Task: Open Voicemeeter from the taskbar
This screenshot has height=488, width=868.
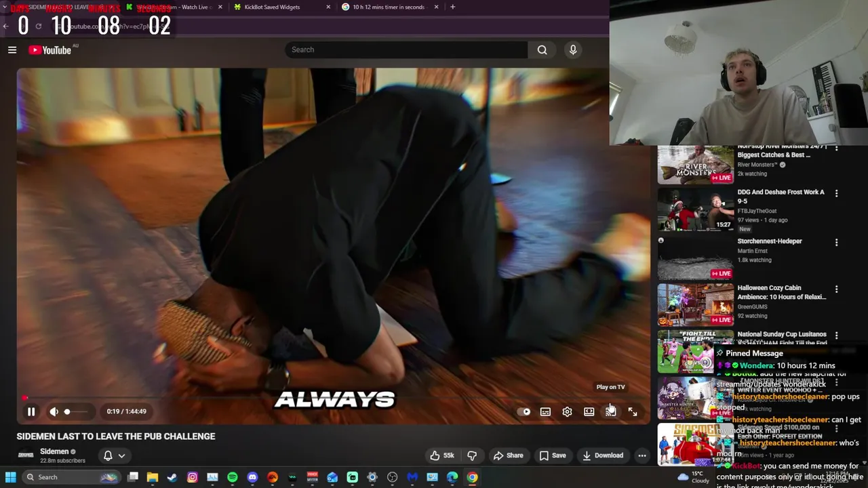Action: 313,477
